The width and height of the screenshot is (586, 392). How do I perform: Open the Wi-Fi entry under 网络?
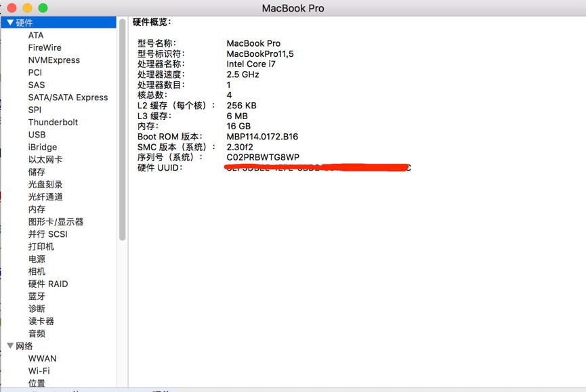tap(39, 371)
